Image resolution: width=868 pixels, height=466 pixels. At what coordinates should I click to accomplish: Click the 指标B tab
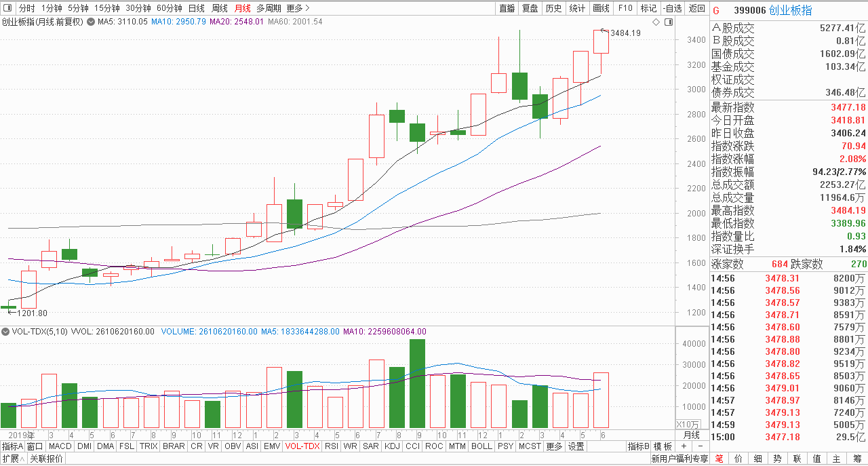pos(638,446)
